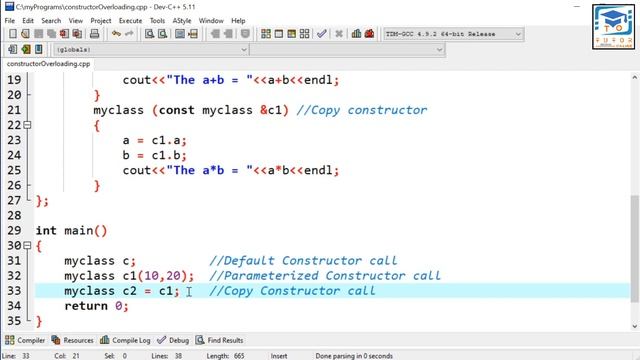Click the "Insert" mode indicator in status bar
The height and width of the screenshot is (360, 640).
tap(279, 356)
